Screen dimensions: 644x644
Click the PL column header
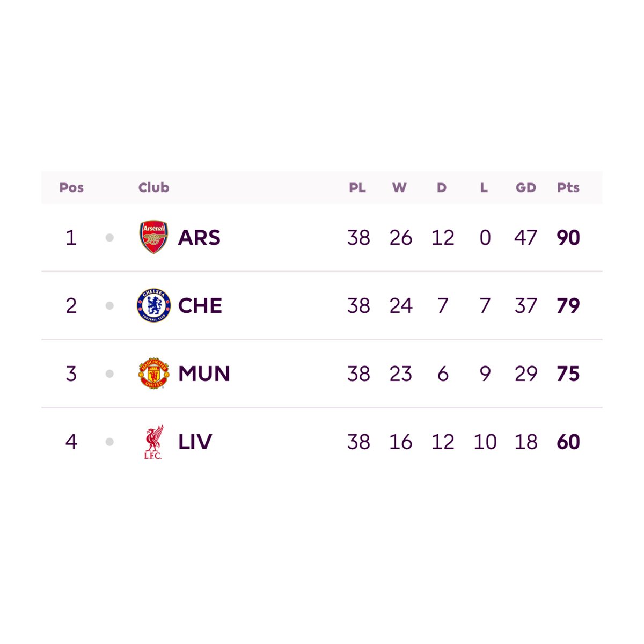point(357,187)
